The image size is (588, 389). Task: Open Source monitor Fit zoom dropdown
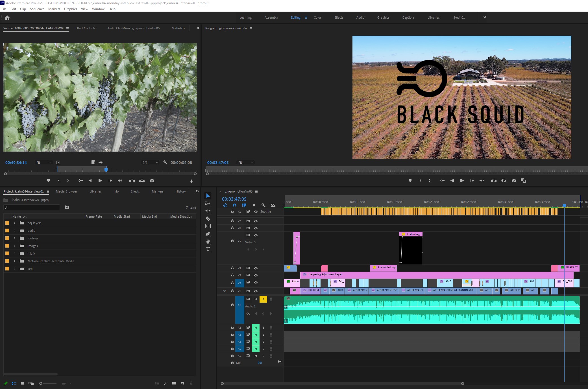tap(43, 162)
